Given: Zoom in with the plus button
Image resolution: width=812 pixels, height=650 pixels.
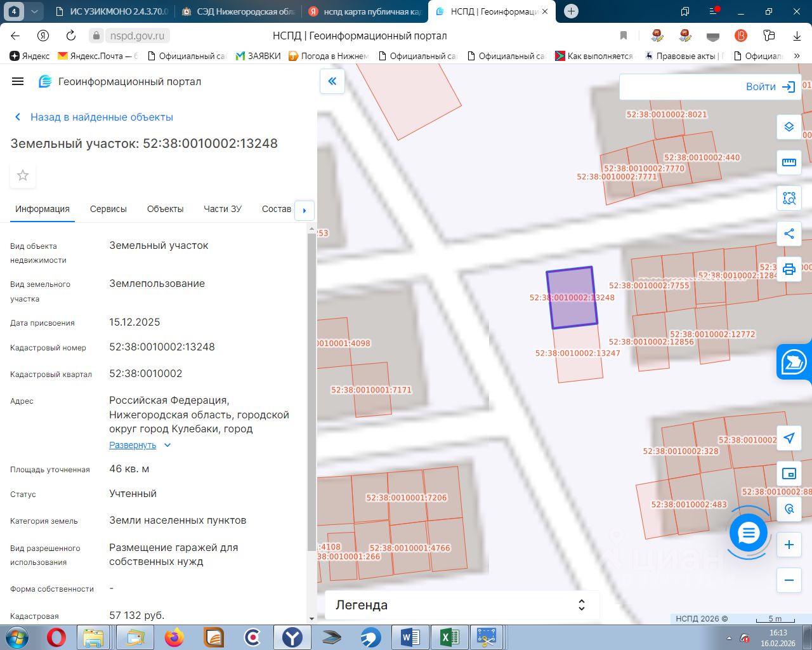Looking at the screenshot, I should [789, 545].
